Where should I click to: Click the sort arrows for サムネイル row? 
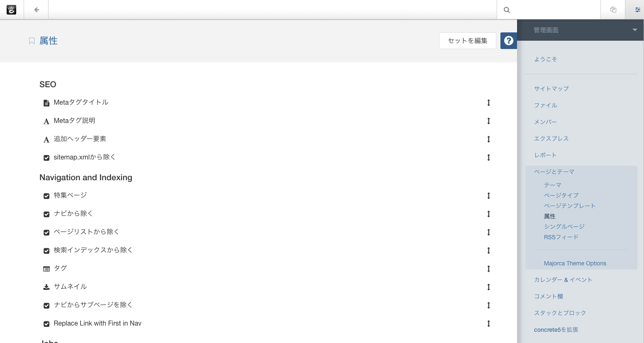click(x=489, y=287)
